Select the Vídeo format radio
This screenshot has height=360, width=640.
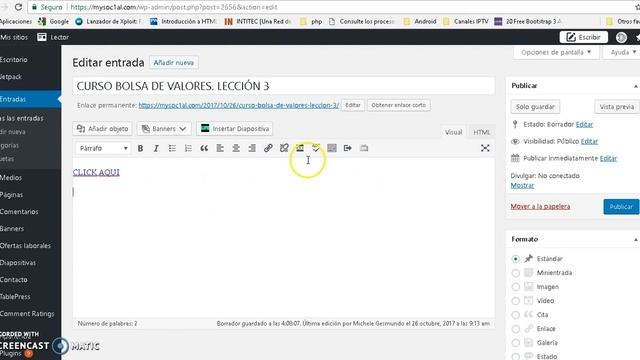[x=516, y=301]
